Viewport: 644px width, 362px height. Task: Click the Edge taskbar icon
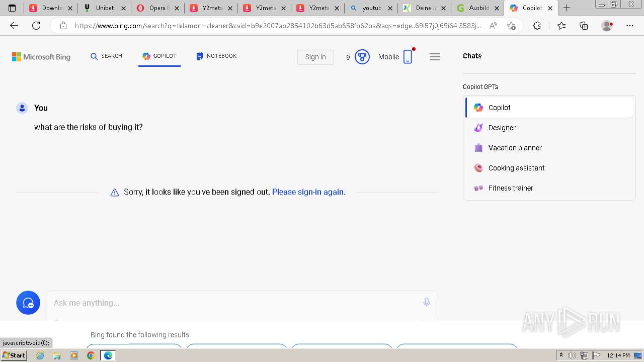pyautogui.click(x=108, y=355)
